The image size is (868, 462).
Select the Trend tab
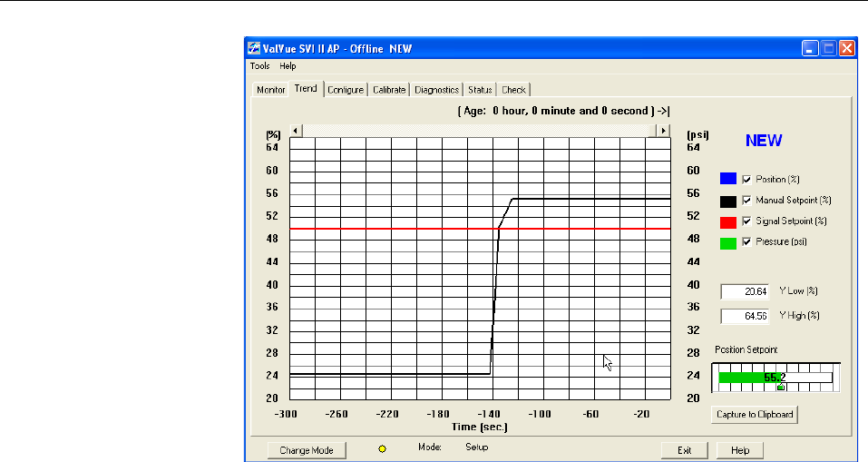pyautogui.click(x=306, y=89)
